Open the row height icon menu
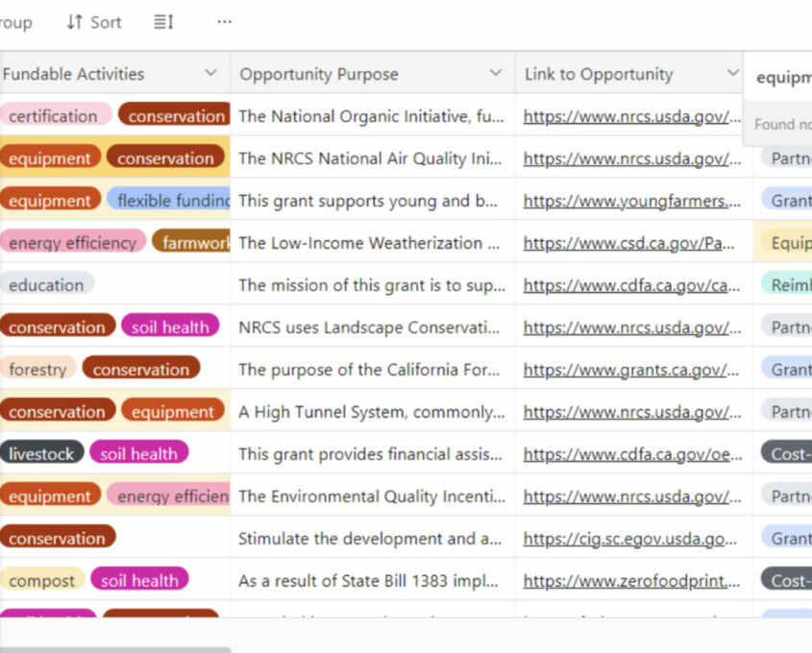Screen dimensions: 812x653 point(163,22)
